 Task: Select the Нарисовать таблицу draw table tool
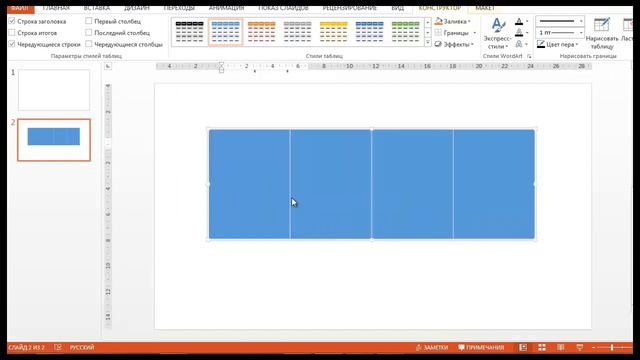click(x=602, y=34)
